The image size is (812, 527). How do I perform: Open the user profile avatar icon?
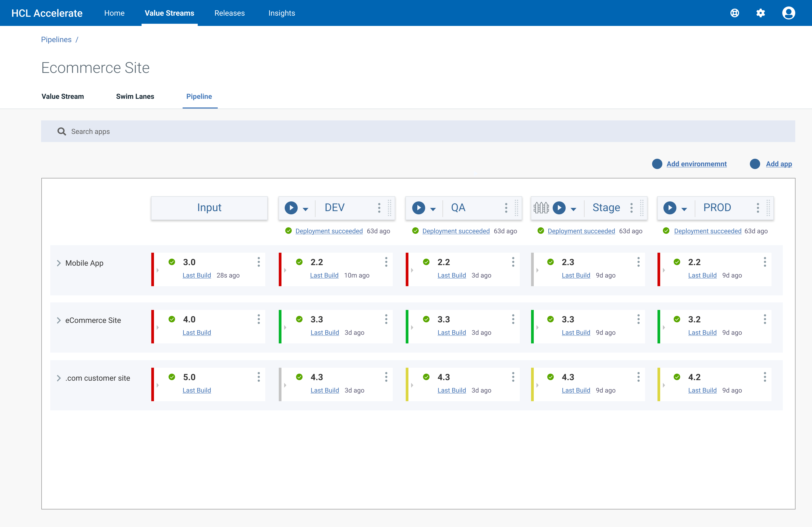(x=788, y=13)
